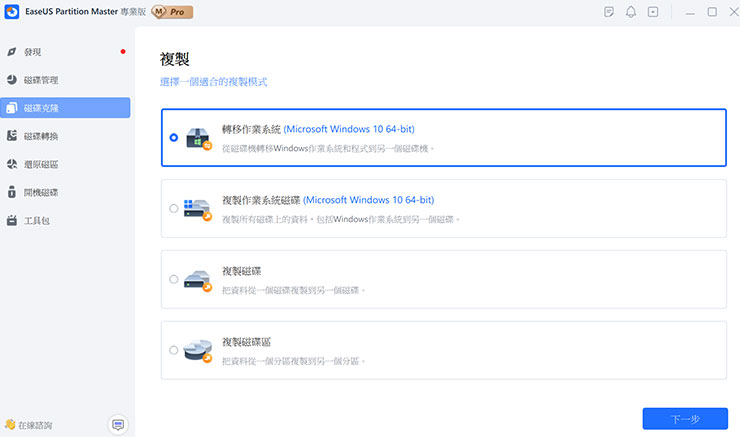
Task: Select the 轉移作業系統 radio button
Action: [x=174, y=138]
